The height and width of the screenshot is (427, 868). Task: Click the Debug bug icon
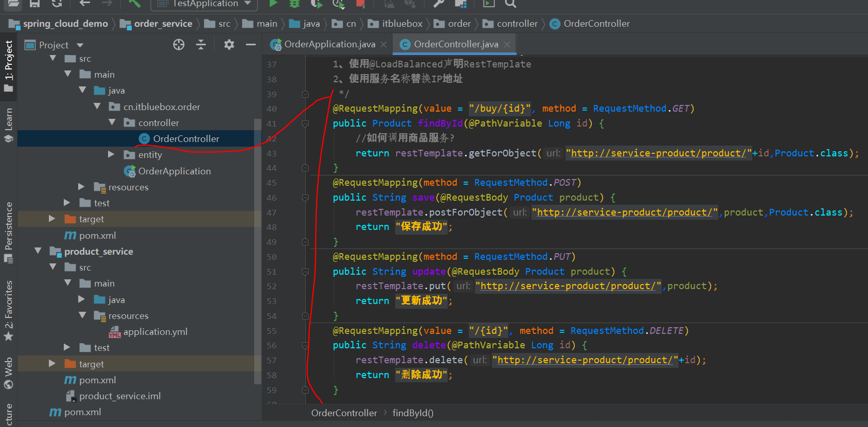(294, 4)
